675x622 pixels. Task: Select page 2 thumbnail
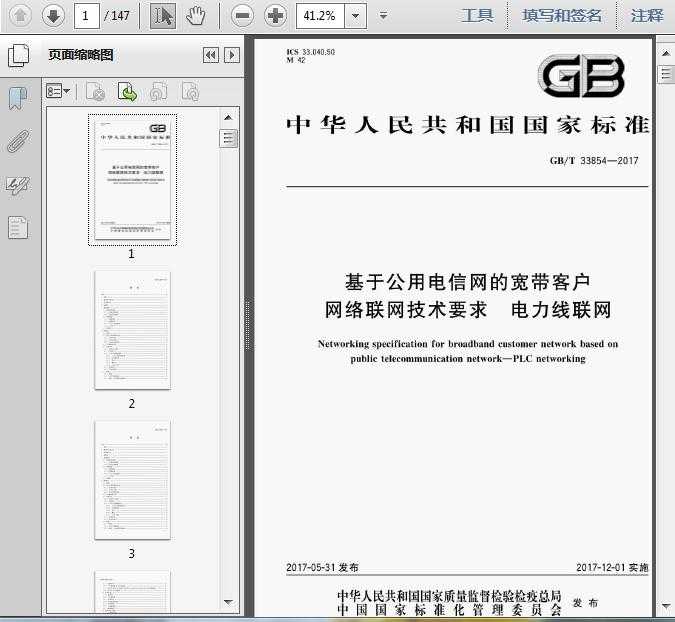[133, 330]
